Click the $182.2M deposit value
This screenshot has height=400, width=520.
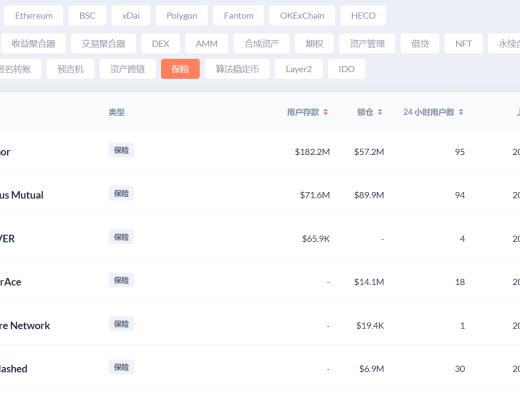312,152
